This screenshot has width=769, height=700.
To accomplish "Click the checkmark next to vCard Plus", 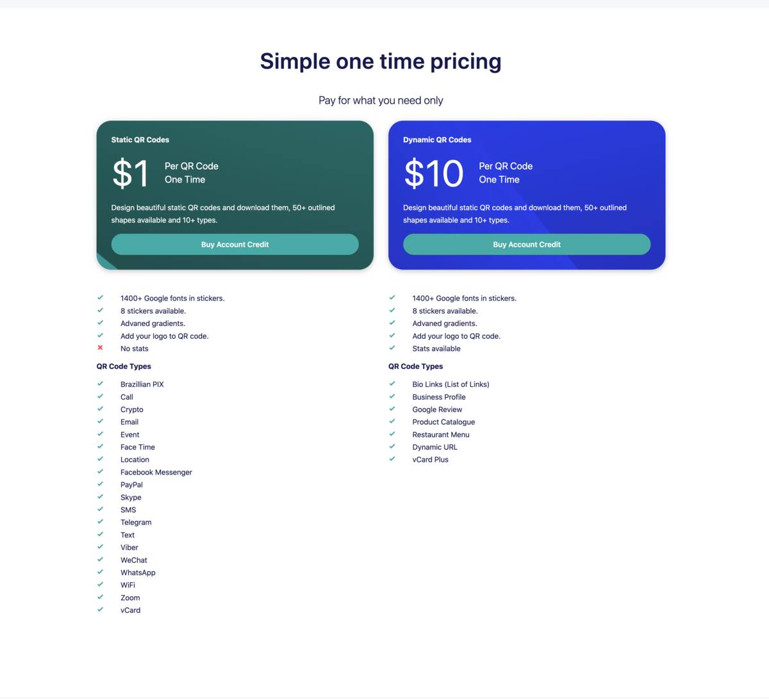I will pos(392,459).
